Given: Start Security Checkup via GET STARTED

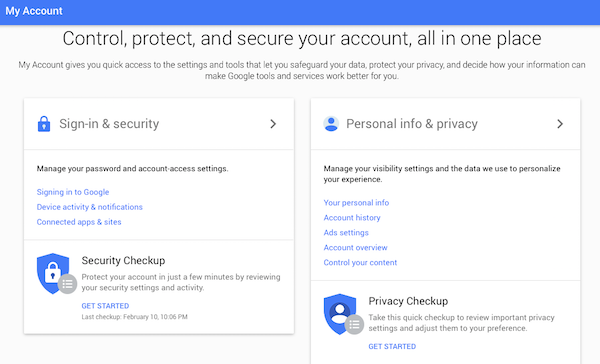Looking at the screenshot, I should 105,306.
